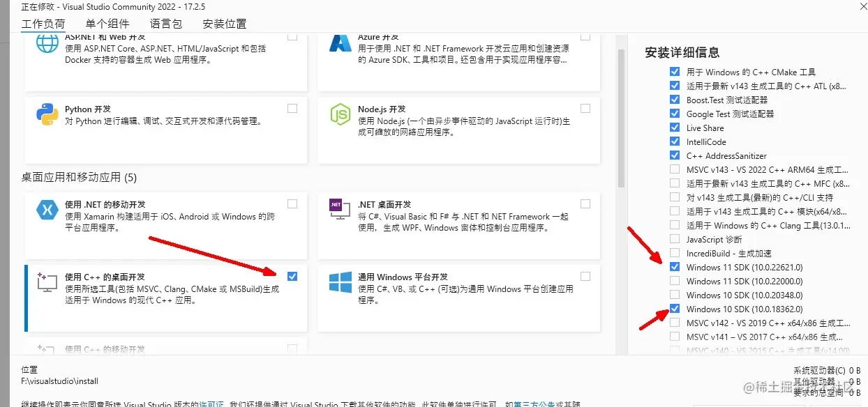This screenshot has height=407, width=868.
Task: Check C++/CLI support for v143
Action: coord(675,197)
